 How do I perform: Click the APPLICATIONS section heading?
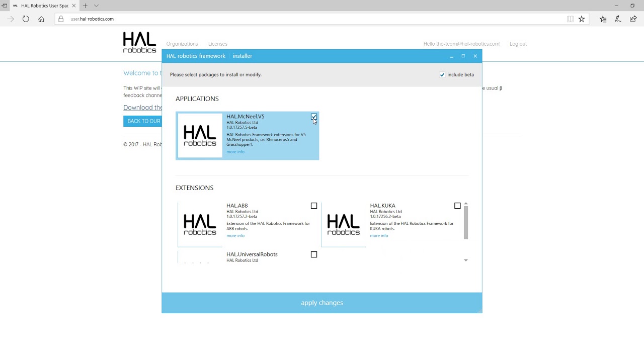point(197,99)
